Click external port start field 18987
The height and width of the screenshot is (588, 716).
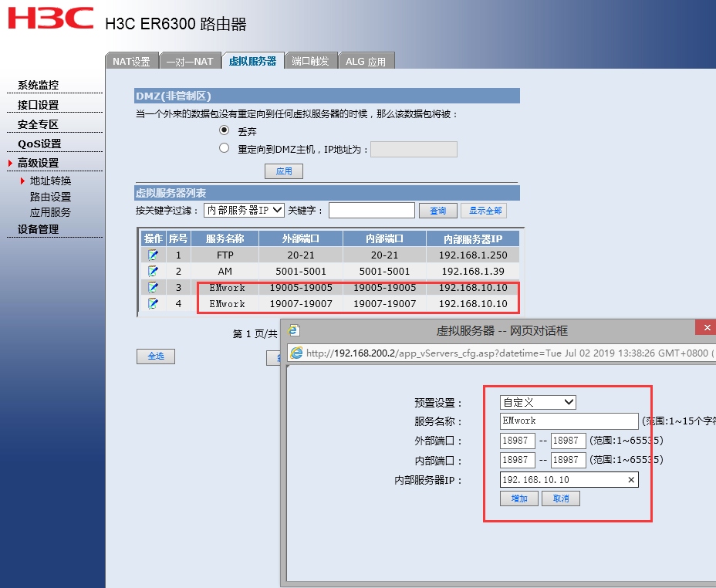point(518,441)
